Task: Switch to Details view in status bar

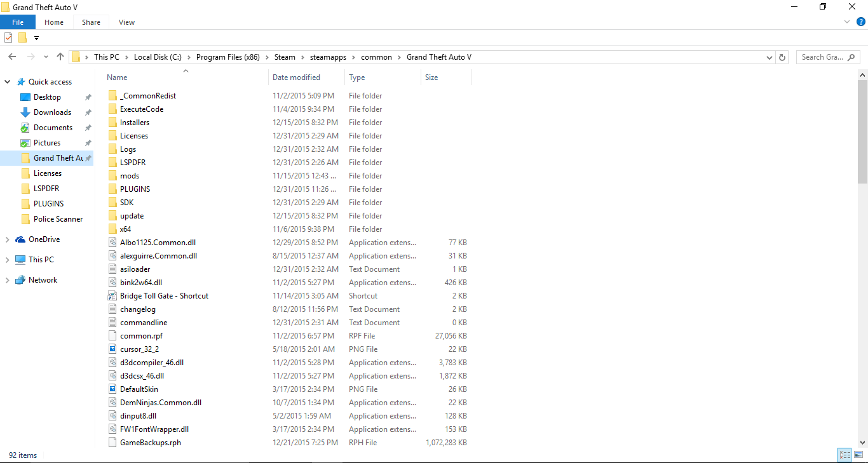Action: click(x=844, y=455)
